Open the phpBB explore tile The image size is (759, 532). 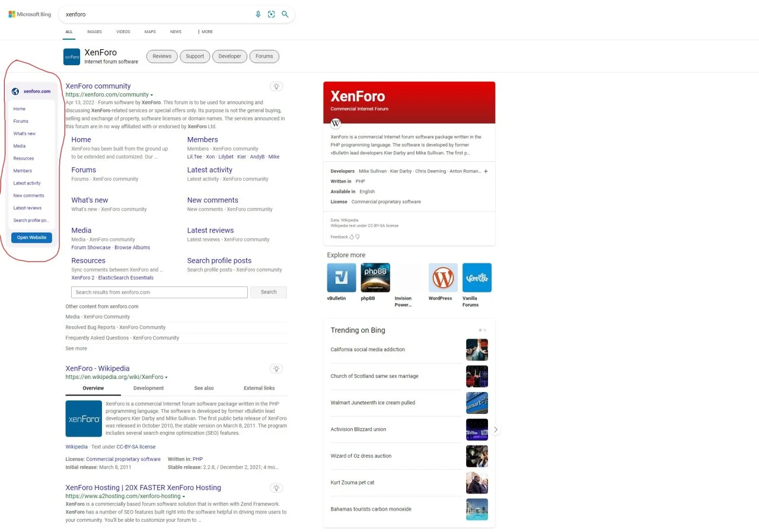[x=375, y=278]
